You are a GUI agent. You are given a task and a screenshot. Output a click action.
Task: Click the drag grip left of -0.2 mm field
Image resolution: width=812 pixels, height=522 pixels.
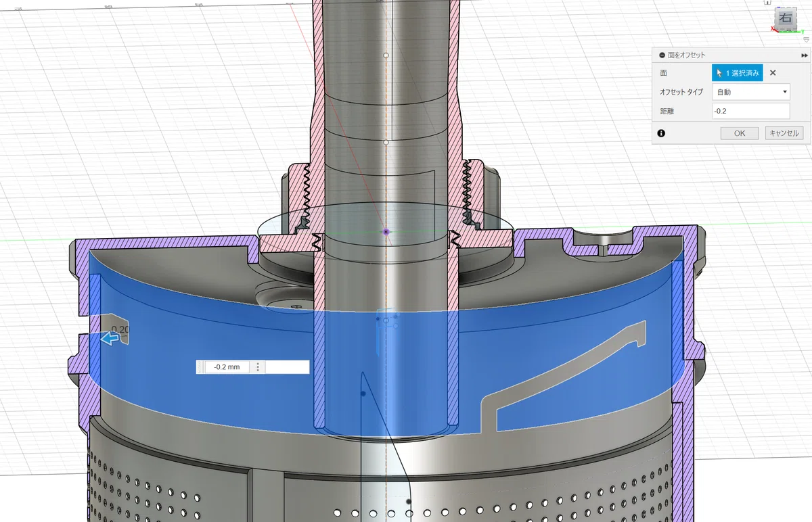tap(200, 367)
